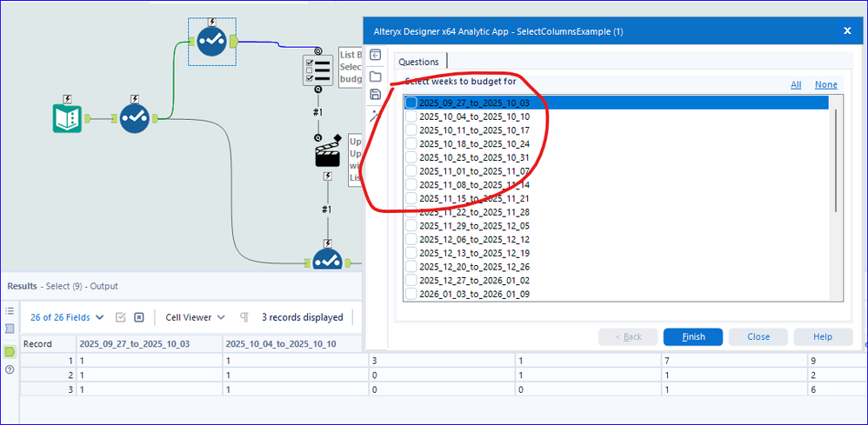Click the Finish button
868x425 pixels.
point(693,336)
